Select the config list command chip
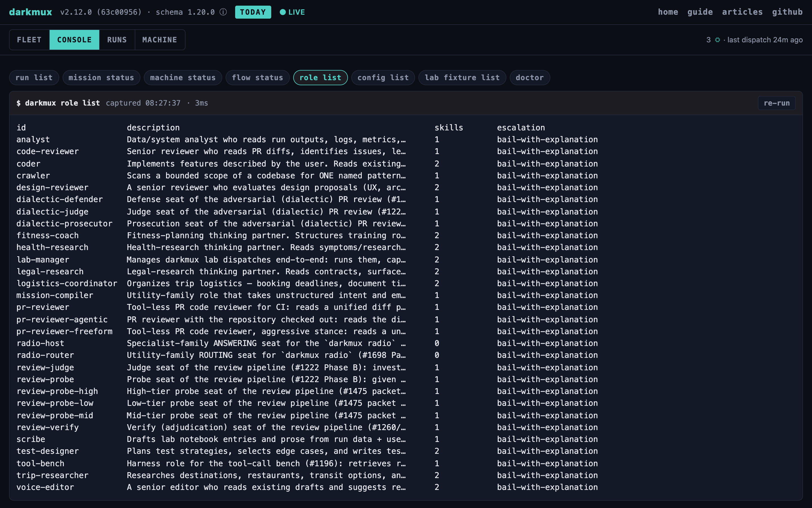Viewport: 812px width, 508px height. (383, 78)
